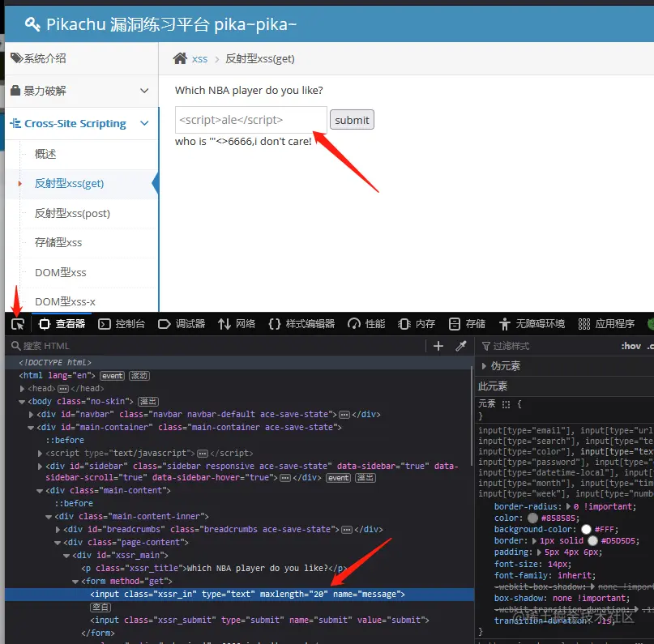Select 反射型xss(get) in the sidebar
The image size is (654, 644).
tap(69, 183)
